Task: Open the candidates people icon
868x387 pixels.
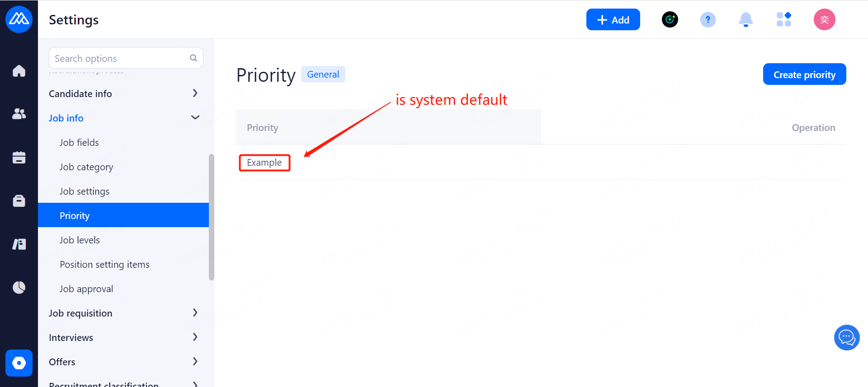Action: point(19,114)
